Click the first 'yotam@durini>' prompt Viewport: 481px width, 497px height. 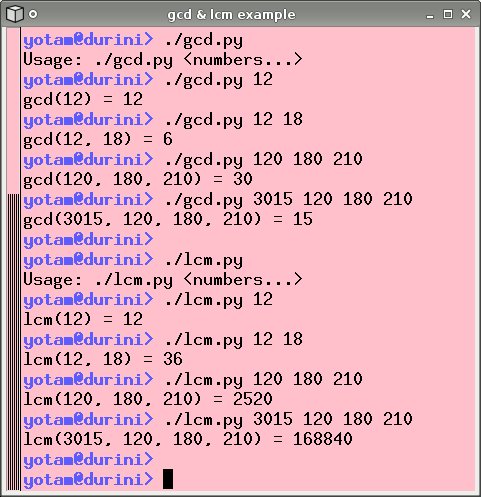(x=88, y=40)
